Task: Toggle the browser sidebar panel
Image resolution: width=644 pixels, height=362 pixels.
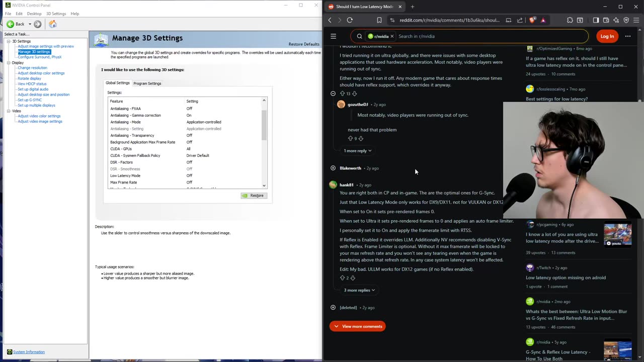Action: click(596, 20)
